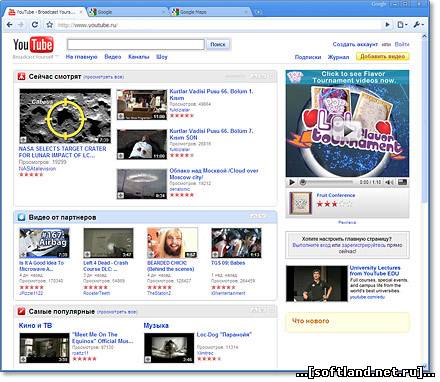The image size is (440, 382).
Task: Click the Поиск search button
Action: [x=218, y=44]
